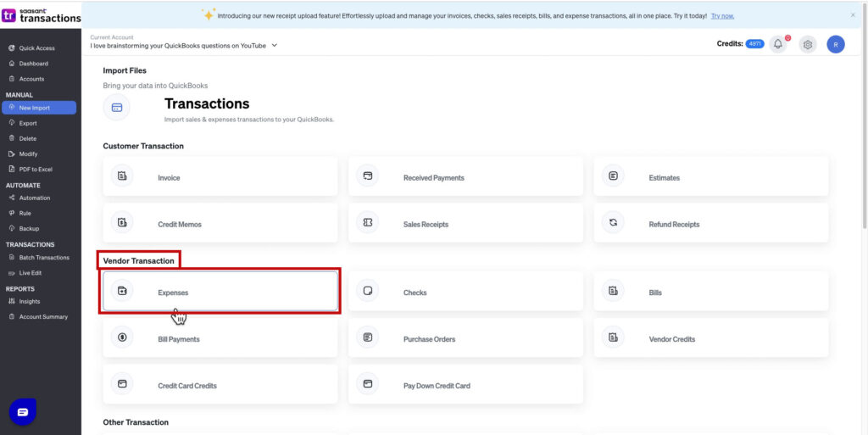868x435 pixels.
Task: Open the user avatar R
Action: tap(836, 44)
